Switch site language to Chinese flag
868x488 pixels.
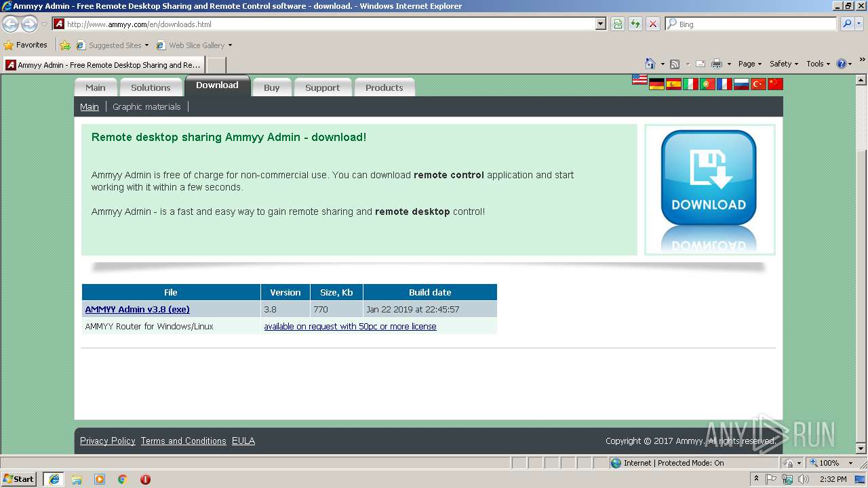tap(775, 84)
